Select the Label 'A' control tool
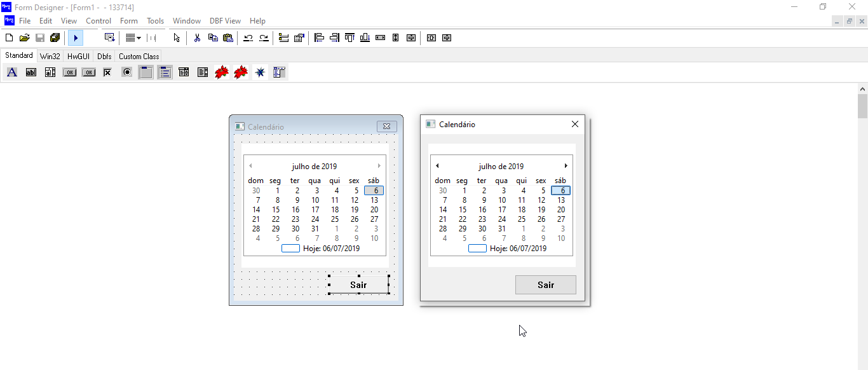This screenshot has height=370, width=868. click(x=11, y=72)
